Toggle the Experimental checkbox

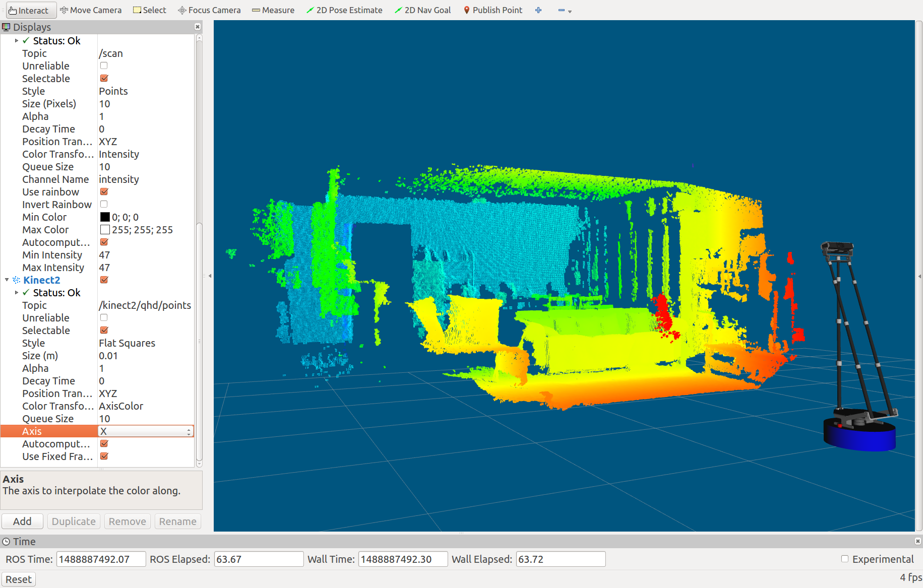pos(845,559)
